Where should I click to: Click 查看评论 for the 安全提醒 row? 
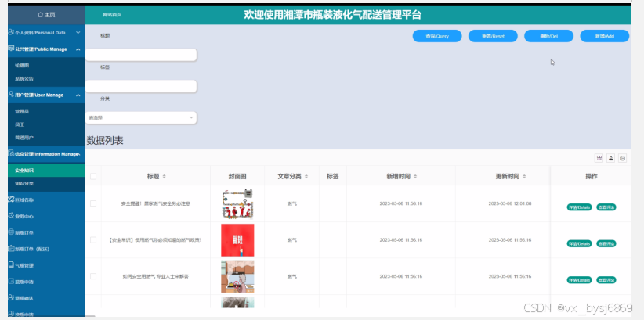pyautogui.click(x=606, y=207)
